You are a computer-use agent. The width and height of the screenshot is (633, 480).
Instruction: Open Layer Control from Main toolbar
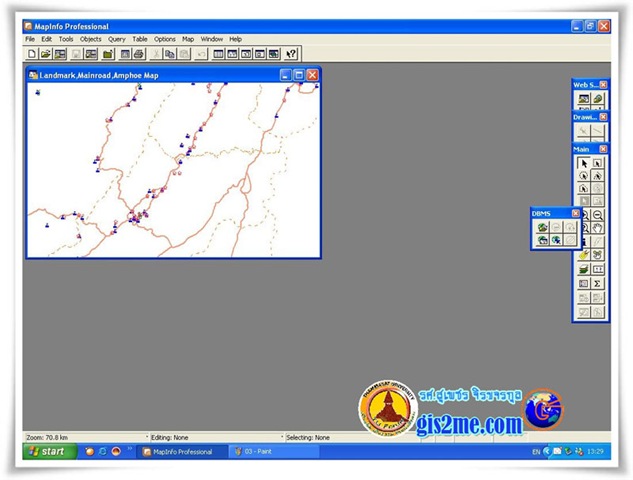coord(583,269)
